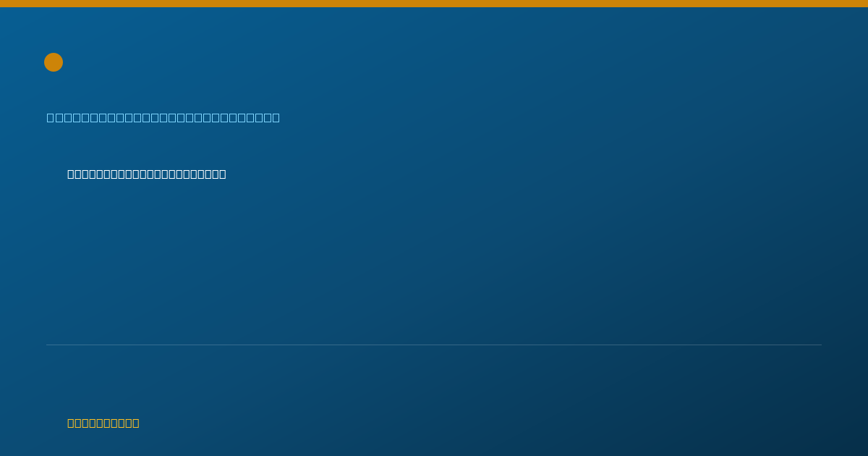
Task: Click the thin horizontal divider line
Action: (434, 345)
